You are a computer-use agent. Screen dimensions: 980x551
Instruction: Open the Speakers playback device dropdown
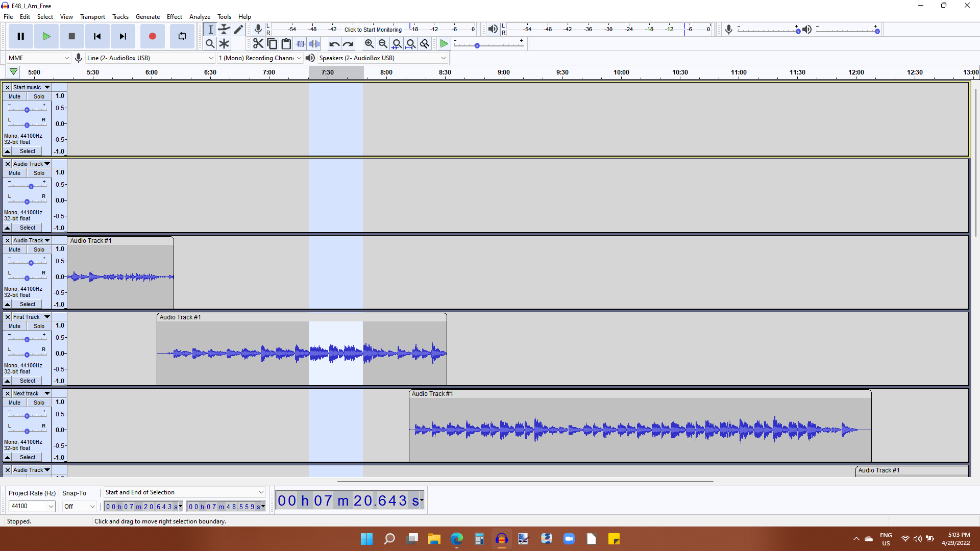(x=382, y=58)
